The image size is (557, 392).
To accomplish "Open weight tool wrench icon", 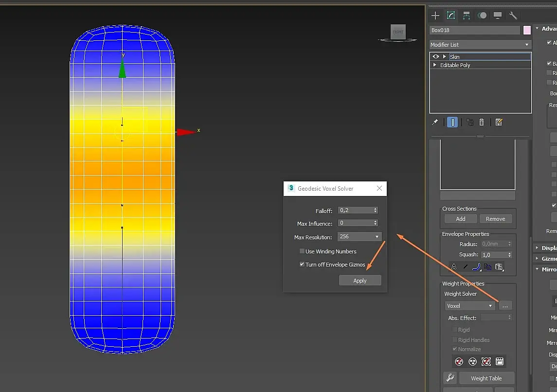I will coord(450,378).
